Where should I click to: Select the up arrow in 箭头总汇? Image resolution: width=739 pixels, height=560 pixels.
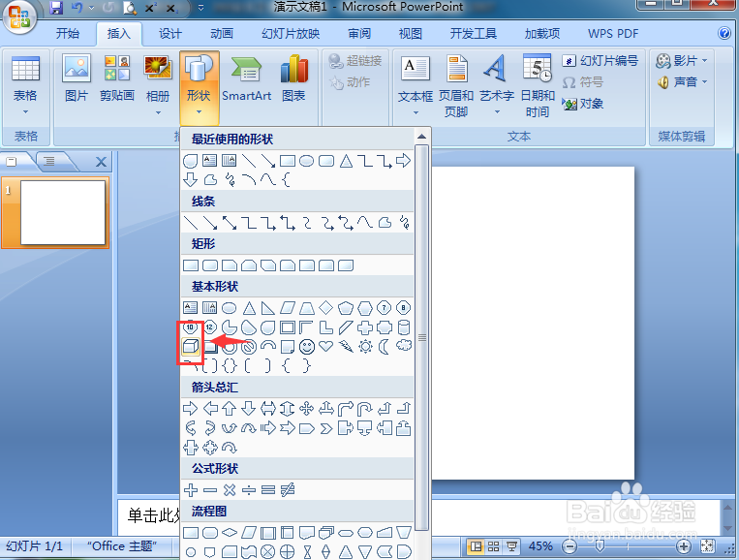[230, 408]
